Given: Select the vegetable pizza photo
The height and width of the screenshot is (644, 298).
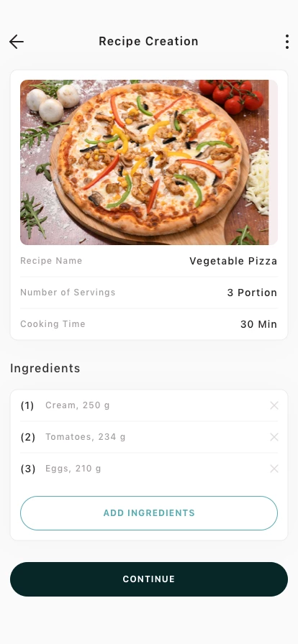Looking at the screenshot, I should pyautogui.click(x=149, y=162).
